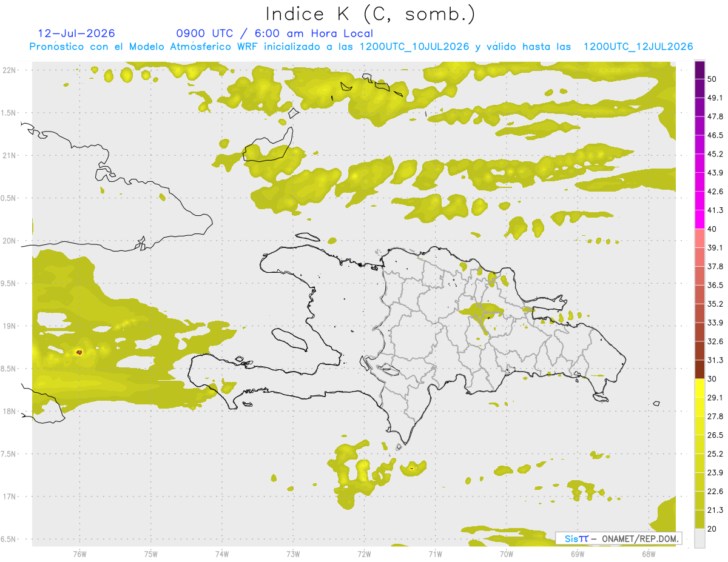Click the colorbar label '27.8'
728x562 pixels.
[x=715, y=416]
